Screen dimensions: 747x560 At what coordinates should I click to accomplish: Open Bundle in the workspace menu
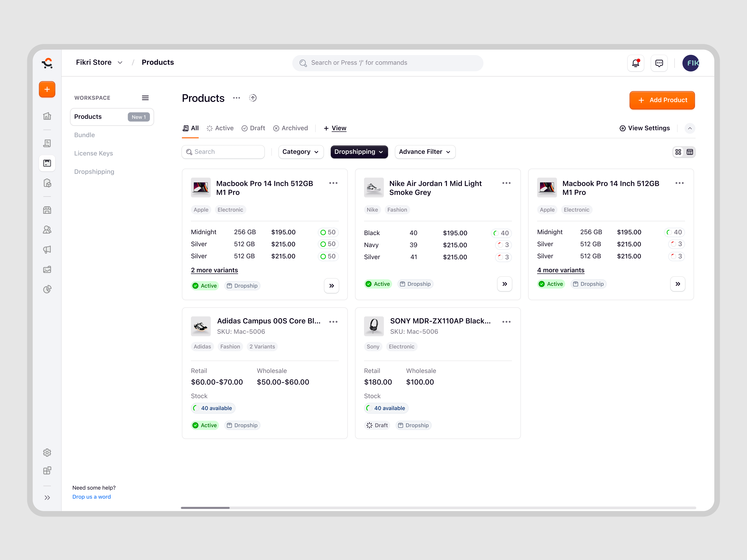click(84, 135)
